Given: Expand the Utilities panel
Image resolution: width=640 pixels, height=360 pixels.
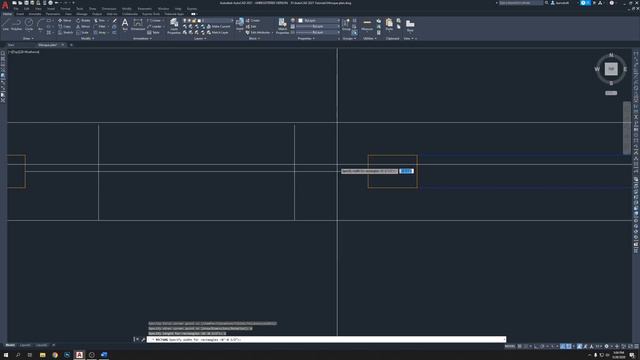Looking at the screenshot, I should click(x=370, y=38).
